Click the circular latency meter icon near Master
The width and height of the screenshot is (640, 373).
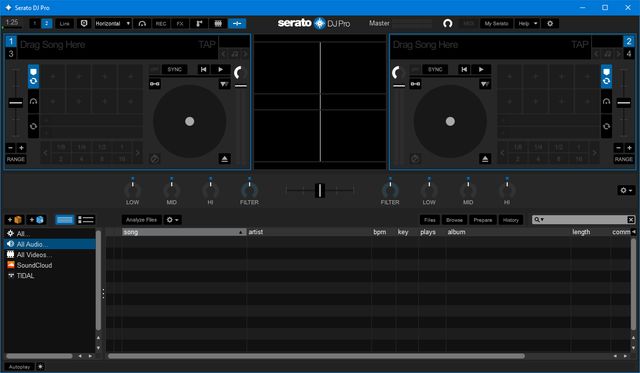click(x=448, y=24)
